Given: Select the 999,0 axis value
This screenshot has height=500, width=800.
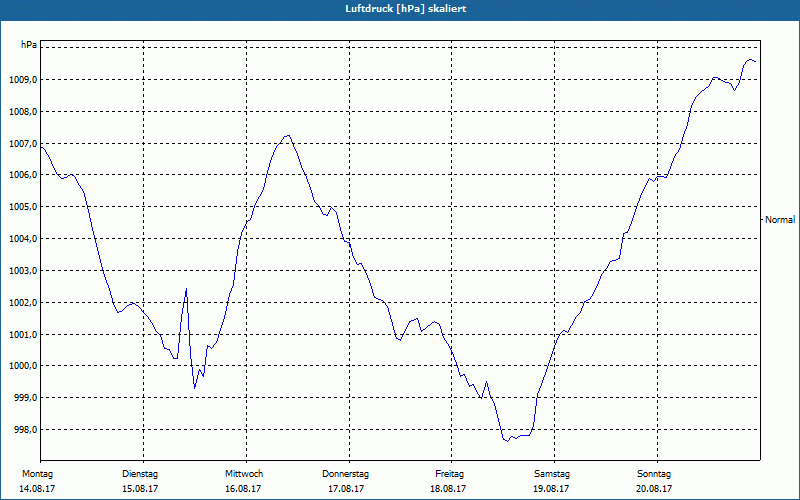Looking at the screenshot, I should click(26, 397).
